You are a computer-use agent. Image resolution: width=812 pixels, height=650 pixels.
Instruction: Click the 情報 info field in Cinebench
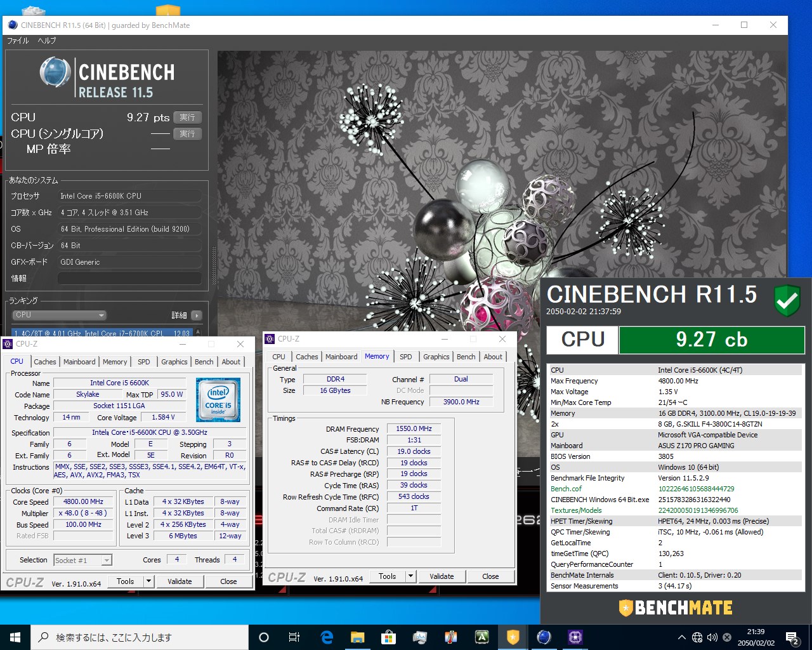pyautogui.click(x=130, y=279)
